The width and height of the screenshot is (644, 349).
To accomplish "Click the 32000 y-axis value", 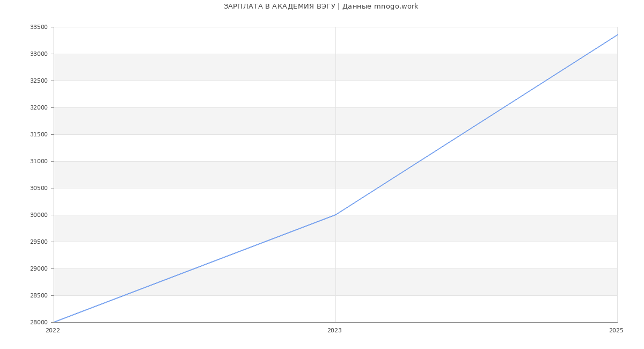I will (x=39, y=108).
